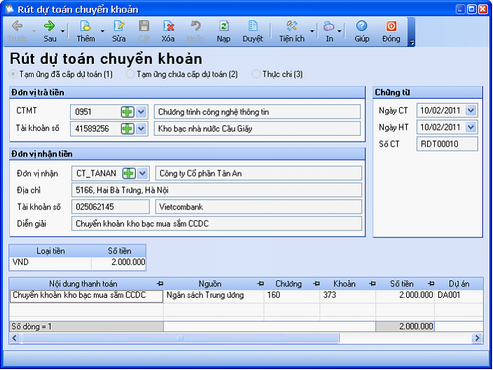The width and height of the screenshot is (493, 370).
Task: Pin the Chương column
Action: tap(317, 284)
